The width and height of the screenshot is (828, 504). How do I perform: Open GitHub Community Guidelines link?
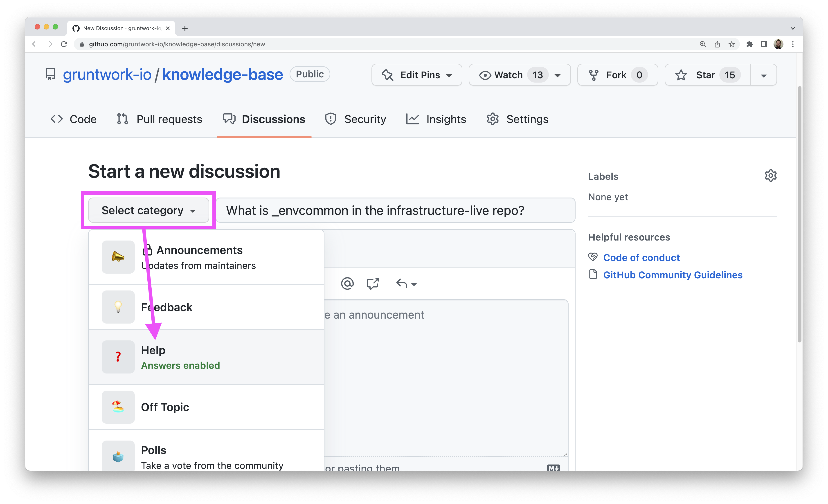[673, 275]
